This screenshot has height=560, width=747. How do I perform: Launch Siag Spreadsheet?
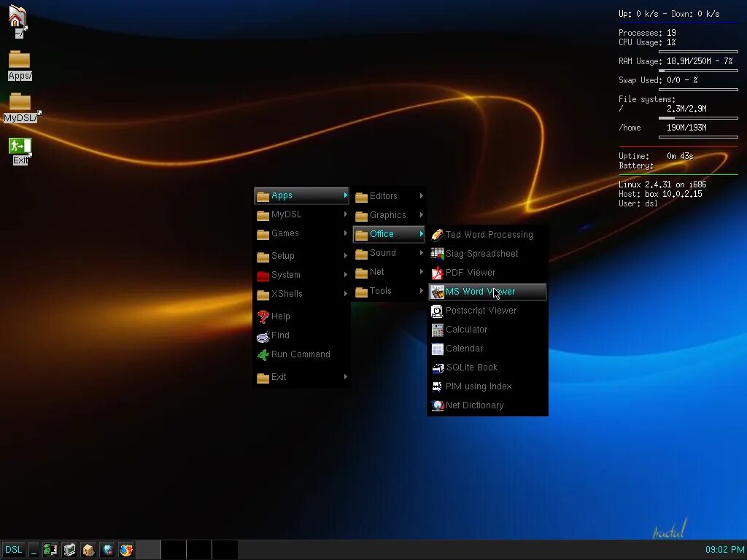487,254
